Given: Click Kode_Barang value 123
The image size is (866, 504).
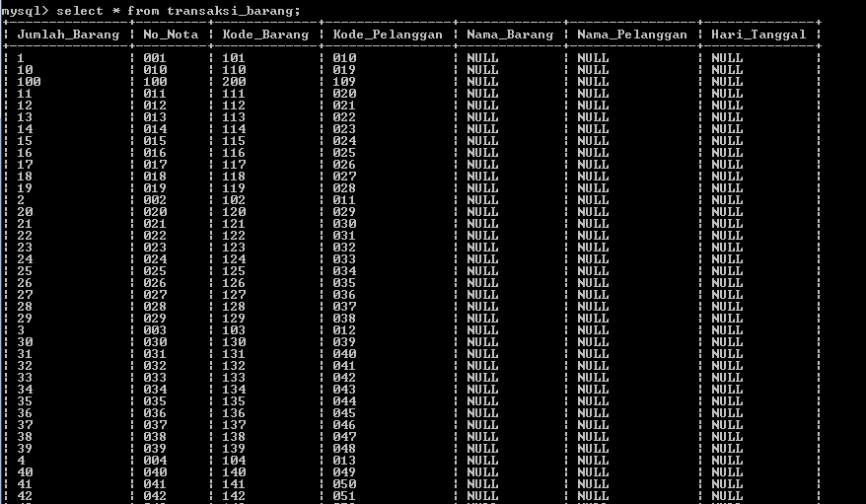Looking at the screenshot, I should 234,248.
